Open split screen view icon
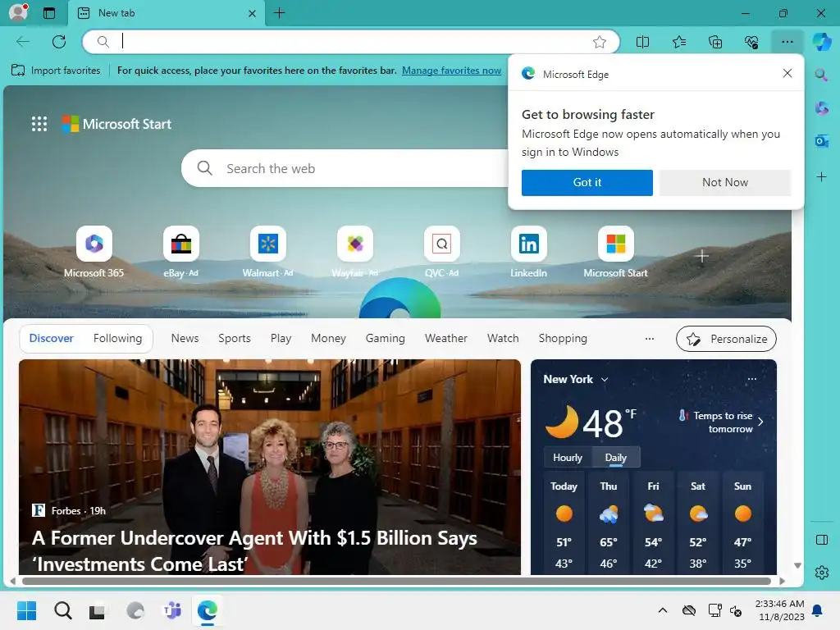840x630 pixels. 642,42
